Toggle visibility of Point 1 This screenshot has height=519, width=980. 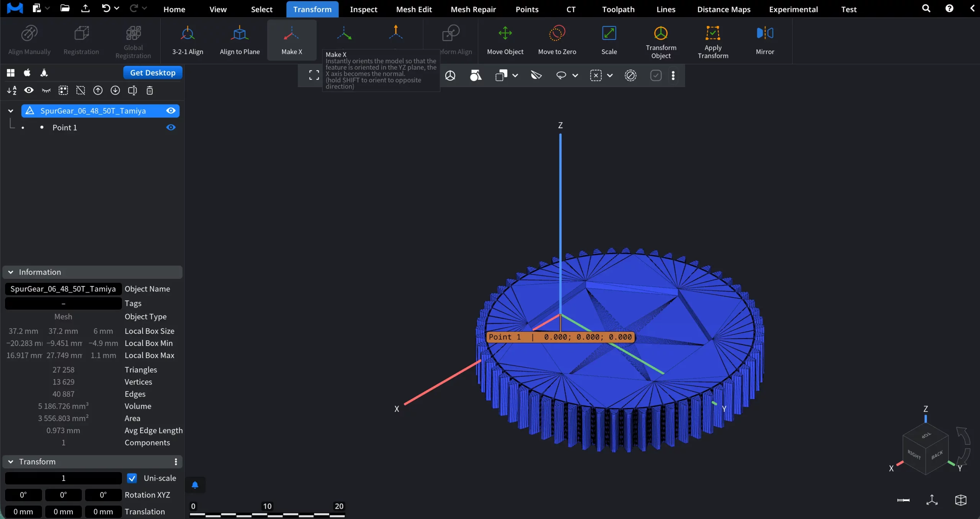[170, 127]
